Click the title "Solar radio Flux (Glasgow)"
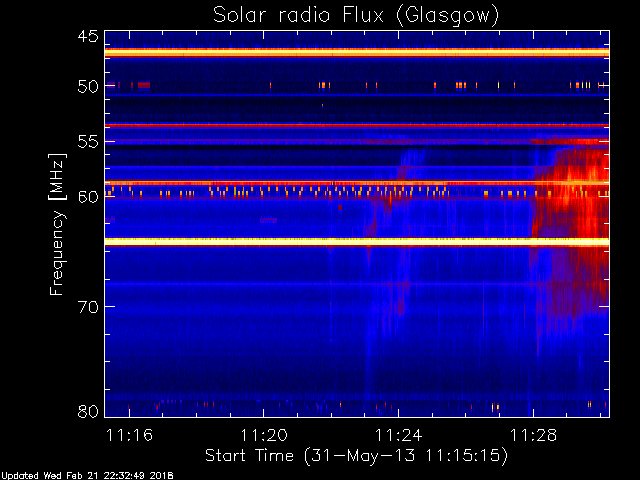 [x=356, y=16]
